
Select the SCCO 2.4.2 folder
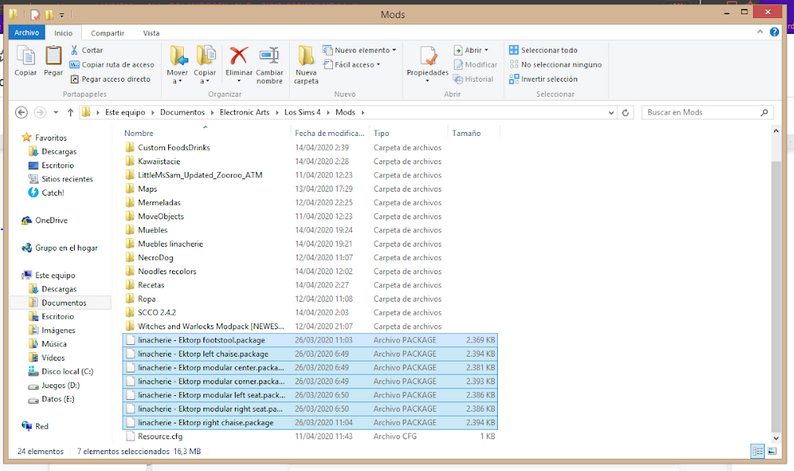click(156, 312)
